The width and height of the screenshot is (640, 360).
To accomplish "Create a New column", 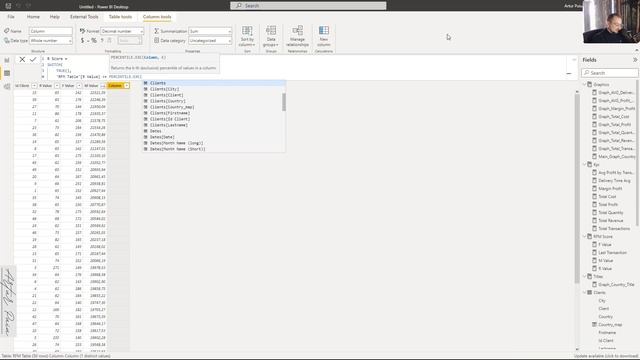I will [x=324, y=36].
